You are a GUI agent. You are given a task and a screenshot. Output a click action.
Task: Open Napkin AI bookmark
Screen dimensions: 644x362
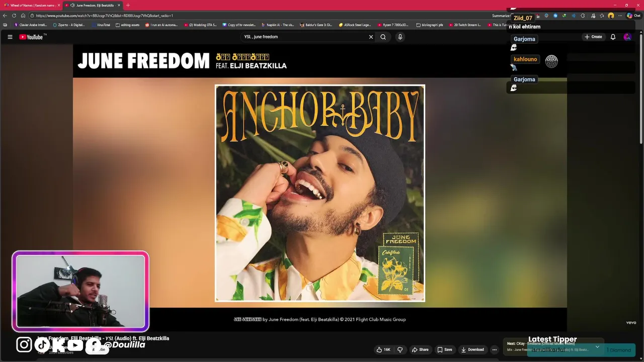[278, 25]
